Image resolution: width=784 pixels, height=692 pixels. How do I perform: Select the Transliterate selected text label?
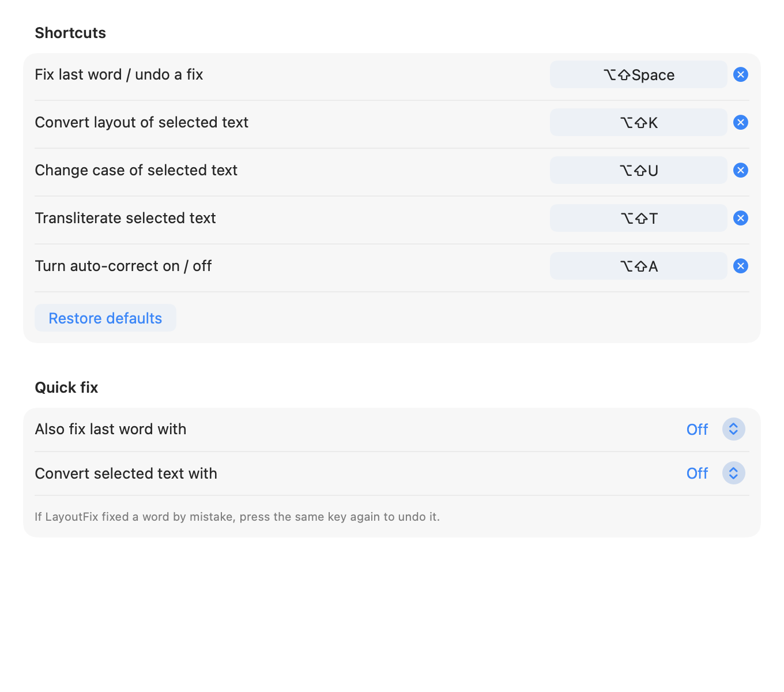click(125, 218)
